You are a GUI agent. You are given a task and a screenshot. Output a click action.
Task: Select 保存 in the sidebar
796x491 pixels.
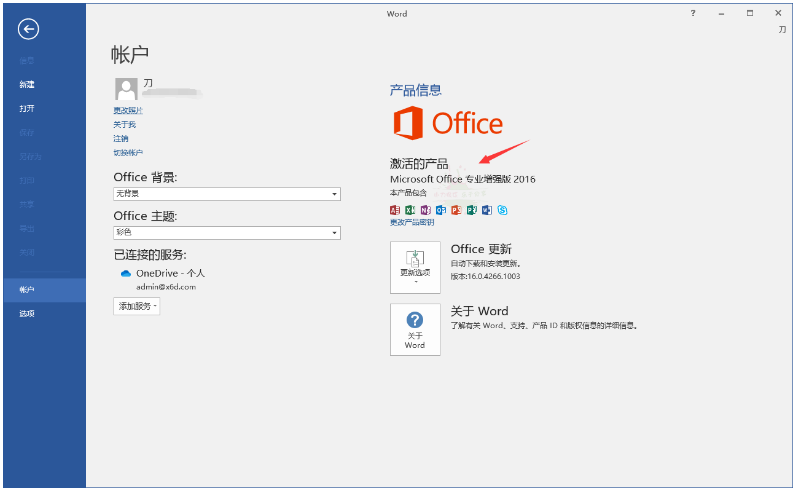pyautogui.click(x=27, y=133)
